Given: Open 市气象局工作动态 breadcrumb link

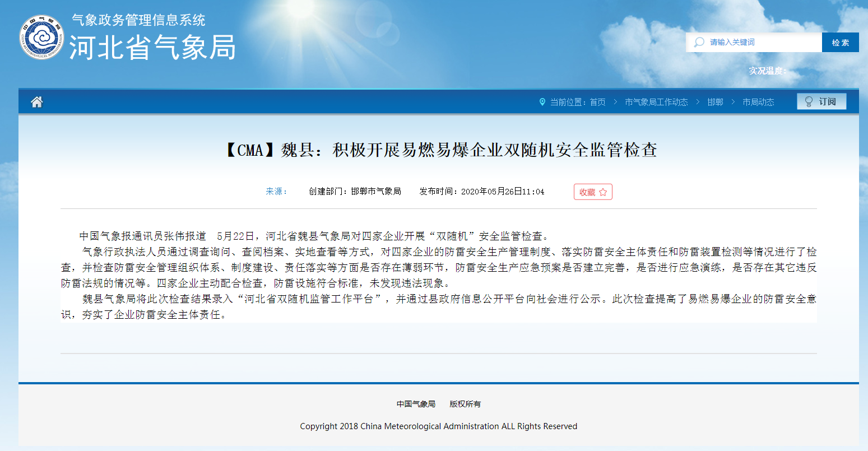Looking at the screenshot, I should [x=656, y=102].
